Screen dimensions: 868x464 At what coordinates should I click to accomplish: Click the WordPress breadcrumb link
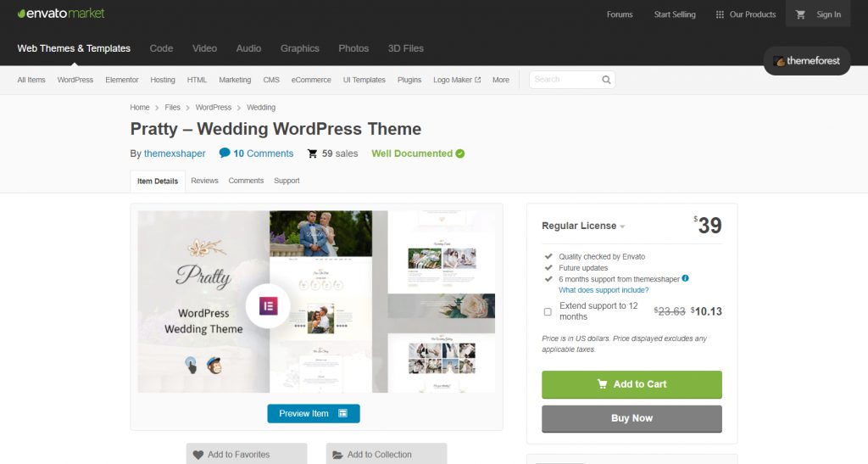[x=213, y=108]
